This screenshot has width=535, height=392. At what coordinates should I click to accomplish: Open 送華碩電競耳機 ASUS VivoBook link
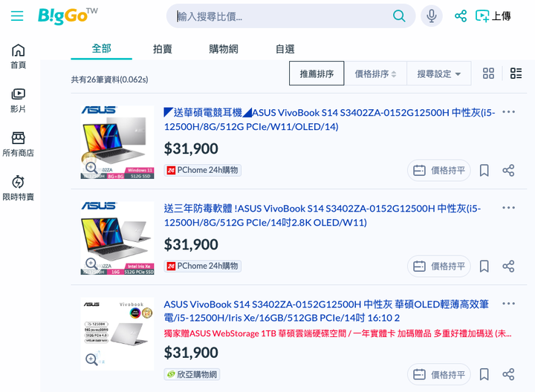tap(330, 120)
